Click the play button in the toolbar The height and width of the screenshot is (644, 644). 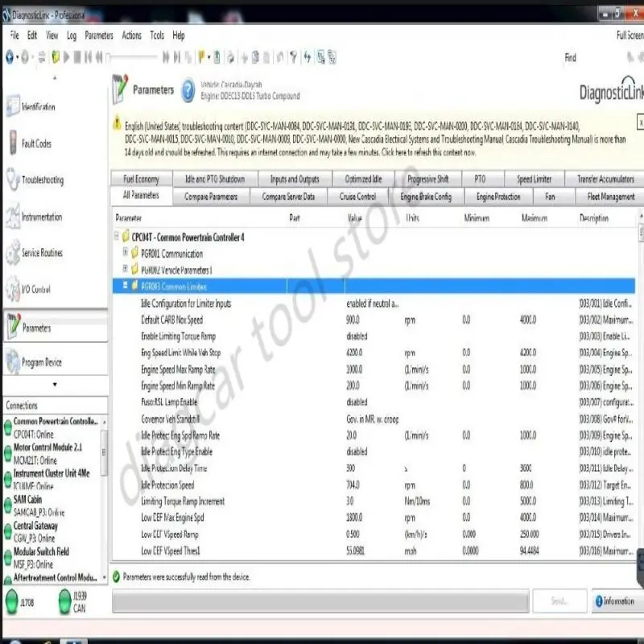click(66, 56)
